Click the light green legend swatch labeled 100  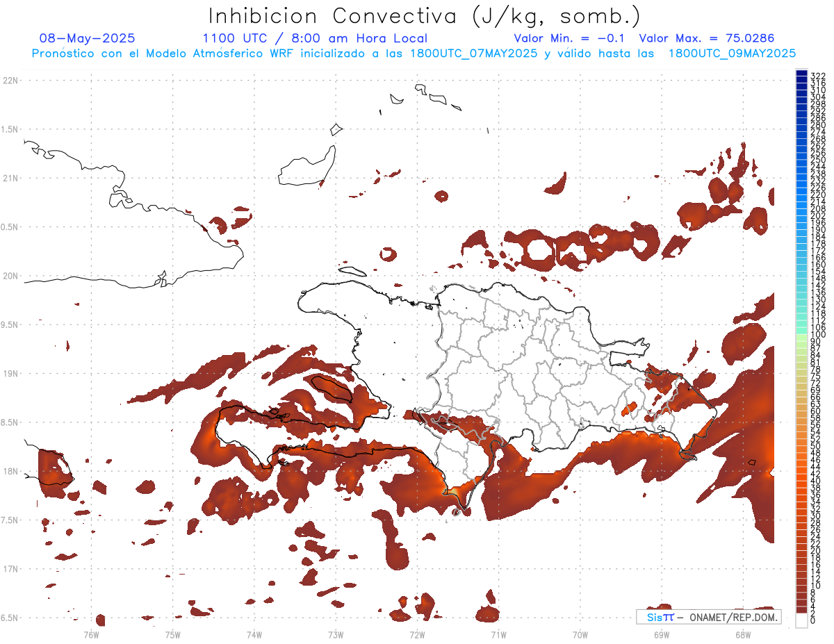pos(801,337)
